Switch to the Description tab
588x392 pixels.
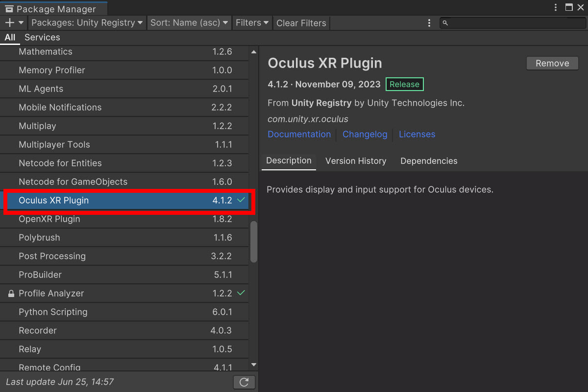tap(289, 161)
